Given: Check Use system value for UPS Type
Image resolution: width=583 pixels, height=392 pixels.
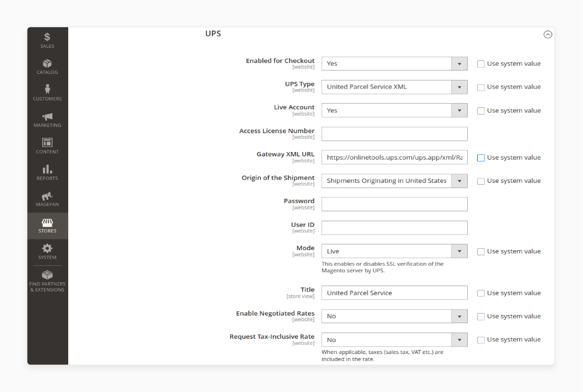Looking at the screenshot, I should (x=480, y=87).
